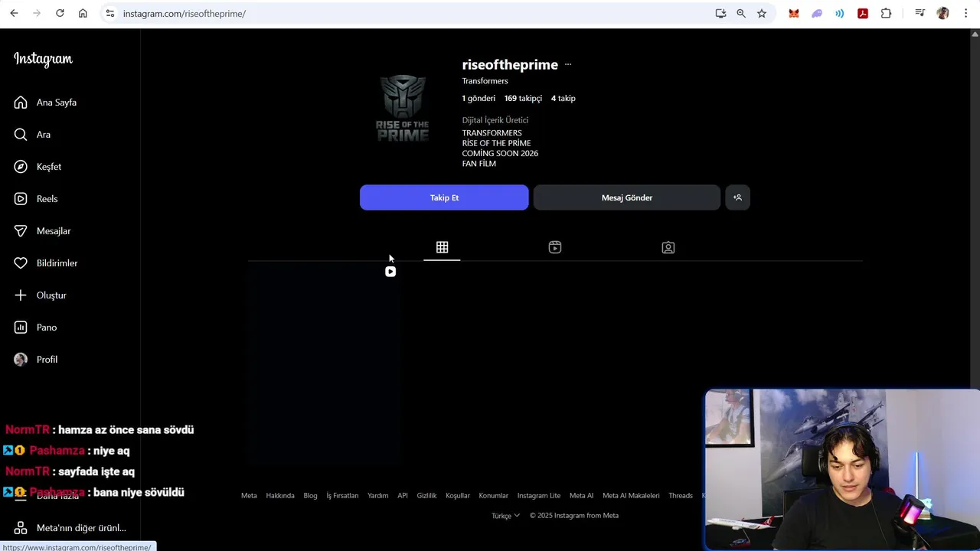Click the İş Fırsatları footer link
This screenshot has height=551, width=980.
[x=342, y=496]
